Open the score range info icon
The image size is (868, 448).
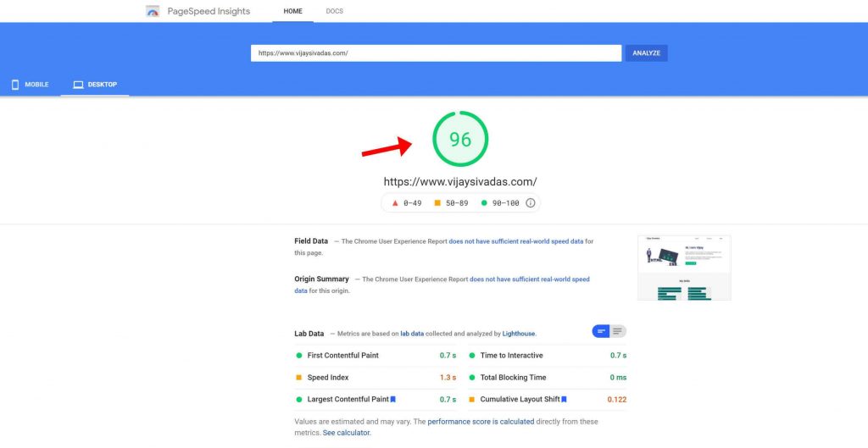pyautogui.click(x=531, y=203)
